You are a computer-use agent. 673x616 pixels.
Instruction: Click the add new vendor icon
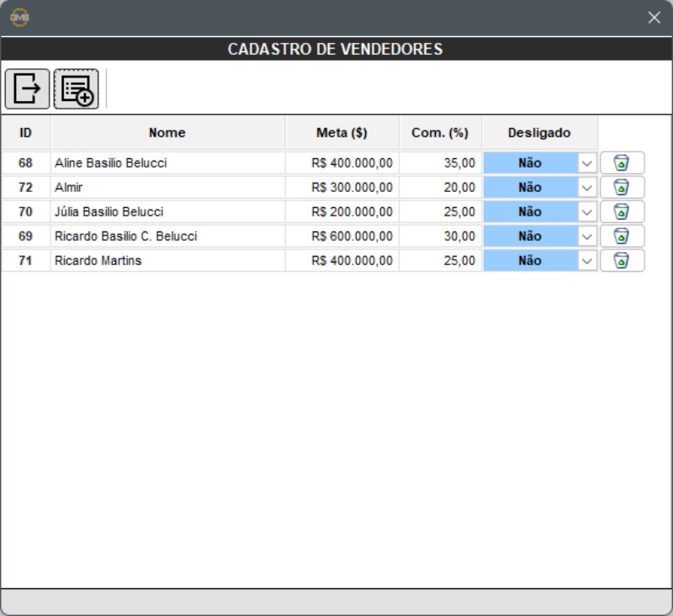(77, 88)
